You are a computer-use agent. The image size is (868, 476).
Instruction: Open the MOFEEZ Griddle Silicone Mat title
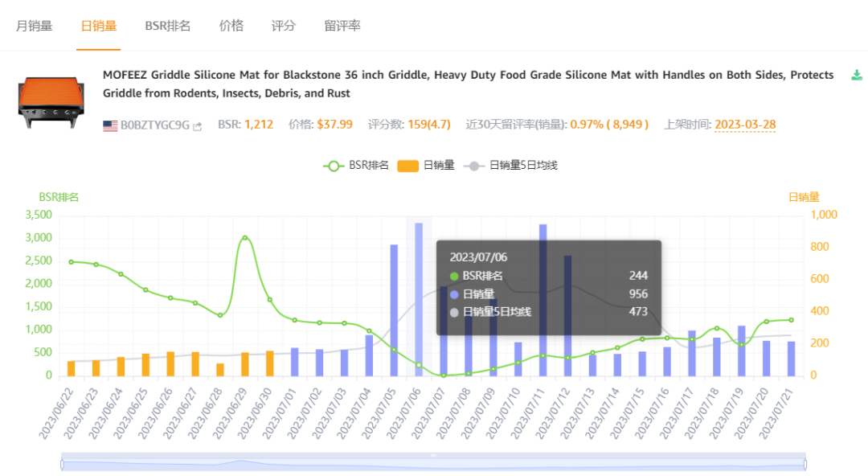pos(469,84)
